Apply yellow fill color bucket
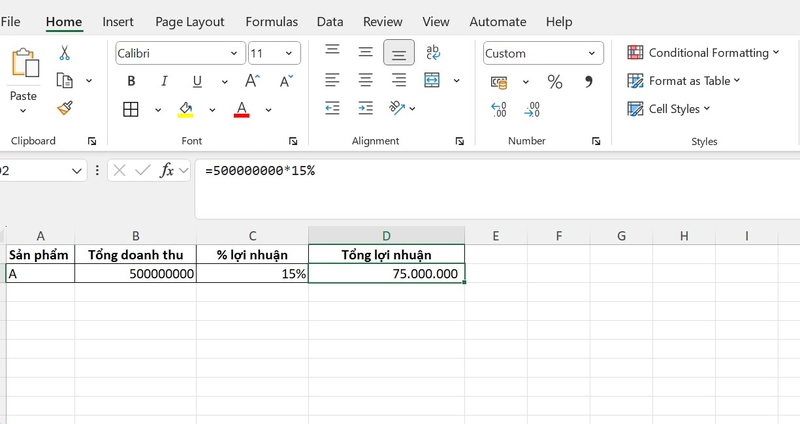The height and width of the screenshot is (424, 800). point(185,109)
